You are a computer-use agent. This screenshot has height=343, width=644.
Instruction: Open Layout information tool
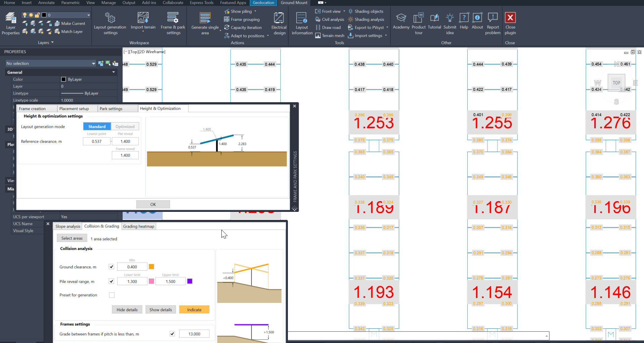[302, 23]
